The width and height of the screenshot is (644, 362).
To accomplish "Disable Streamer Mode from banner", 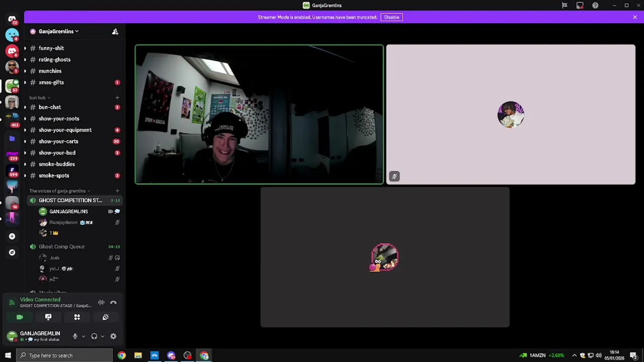I will click(391, 17).
